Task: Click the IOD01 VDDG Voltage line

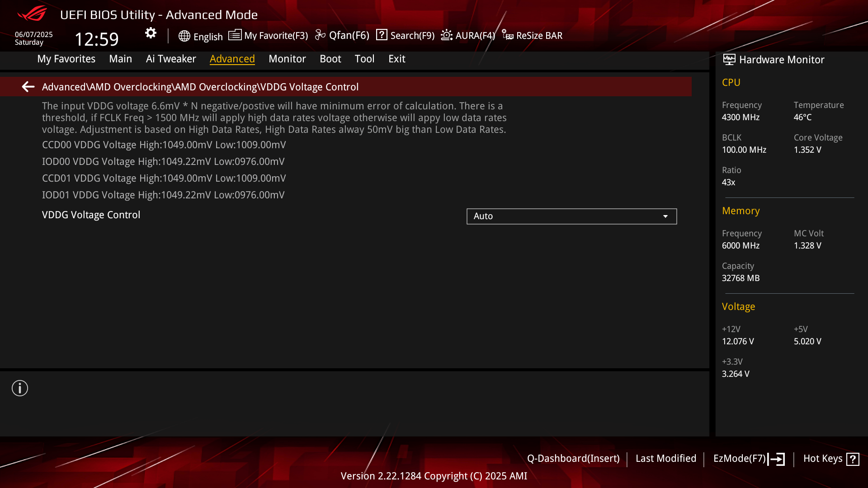Action: tap(163, 195)
